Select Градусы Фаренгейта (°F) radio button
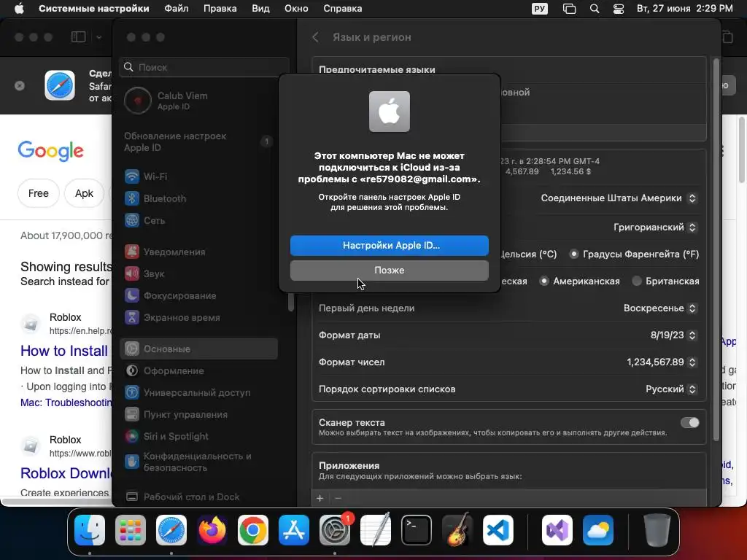747x560 pixels. pyautogui.click(x=574, y=254)
